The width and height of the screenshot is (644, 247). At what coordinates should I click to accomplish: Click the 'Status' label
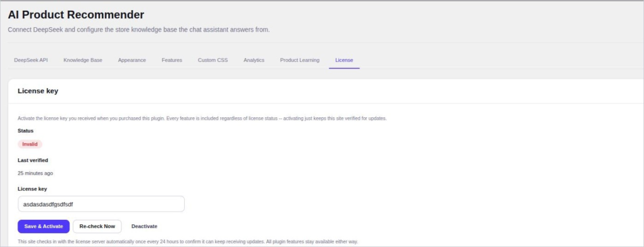coord(25,130)
